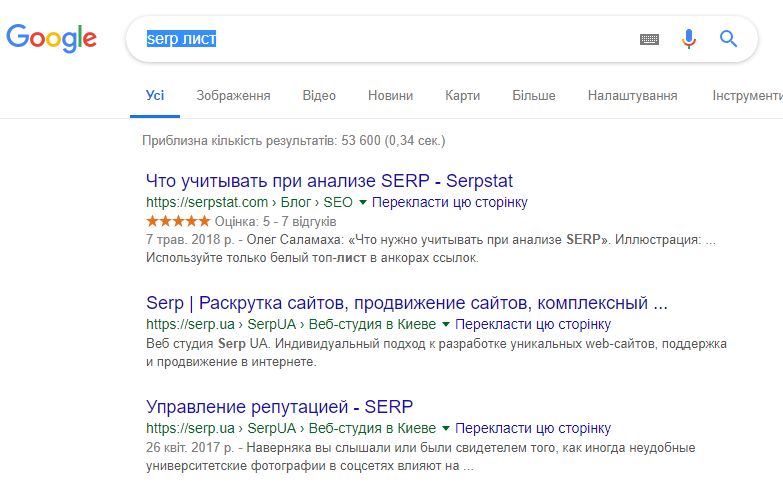
Task: Click 'Перекласти цю сторінку' for Serpstat result
Action: pos(449,202)
